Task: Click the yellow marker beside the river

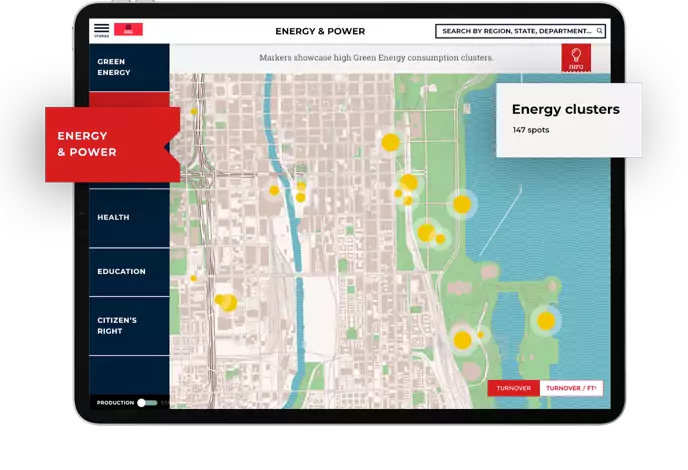Action: 300,197
